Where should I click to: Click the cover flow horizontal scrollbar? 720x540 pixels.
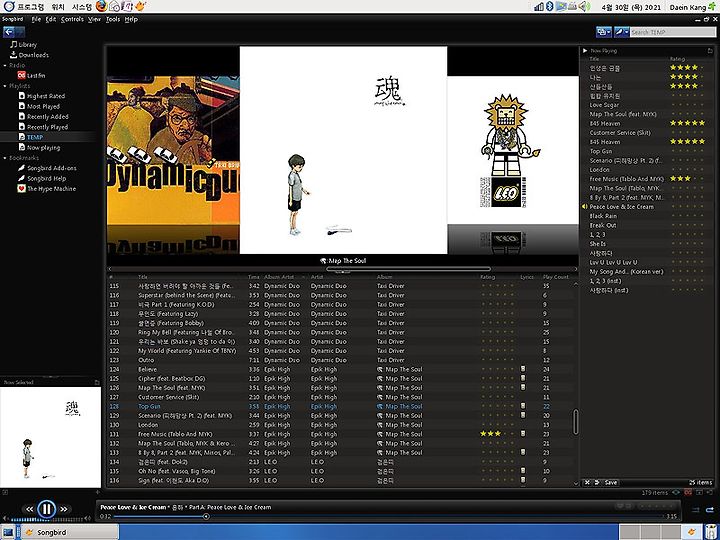(x=408, y=269)
